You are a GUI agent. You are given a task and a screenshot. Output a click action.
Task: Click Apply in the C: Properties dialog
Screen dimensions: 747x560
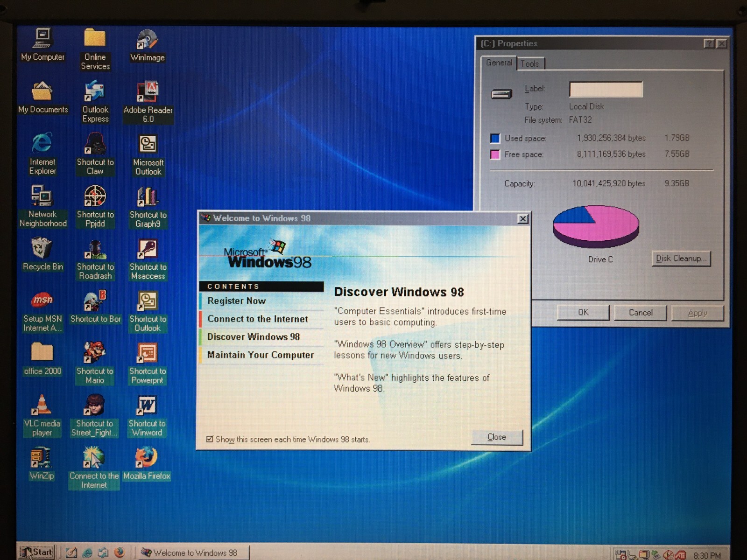(698, 313)
